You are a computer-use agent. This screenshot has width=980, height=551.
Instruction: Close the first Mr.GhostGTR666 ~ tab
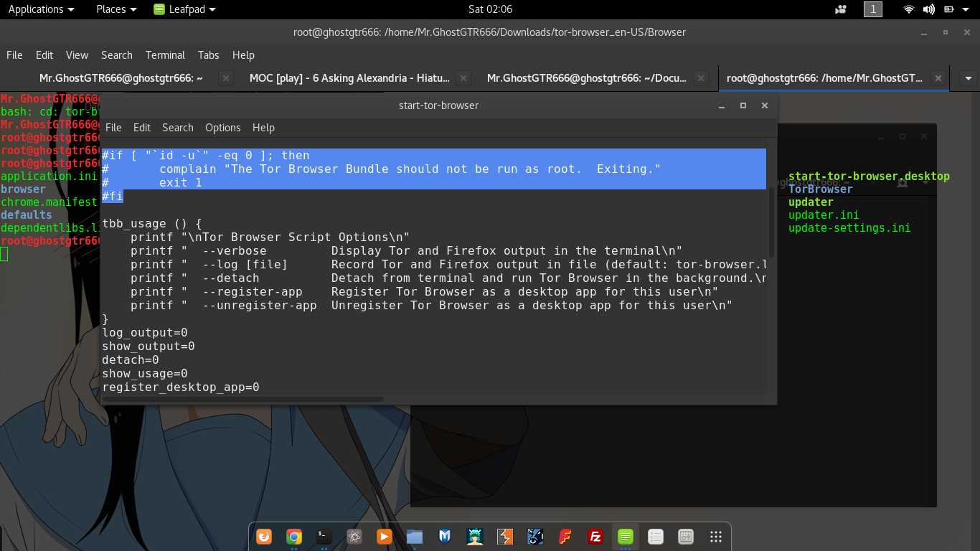pos(225,78)
